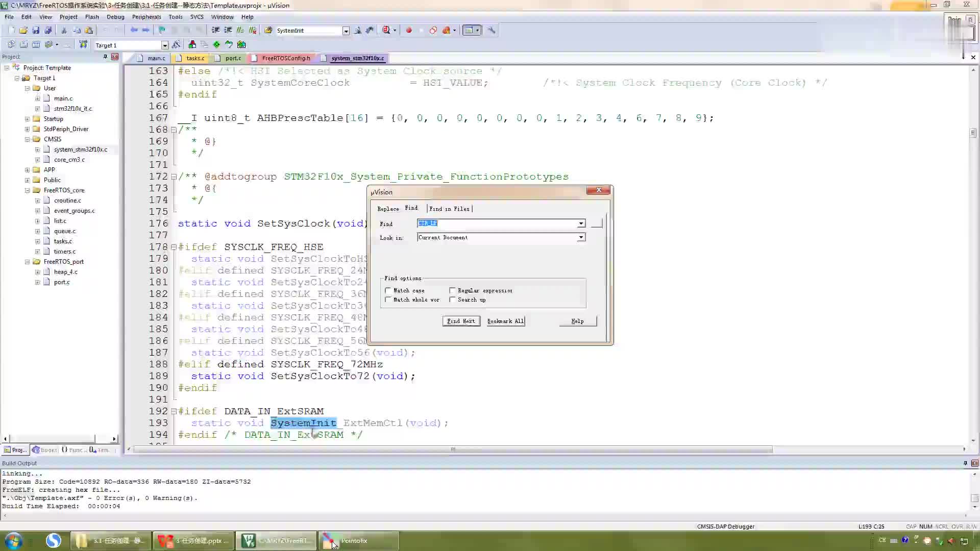Save the current file
This screenshot has width=980, height=551.
(x=36, y=30)
